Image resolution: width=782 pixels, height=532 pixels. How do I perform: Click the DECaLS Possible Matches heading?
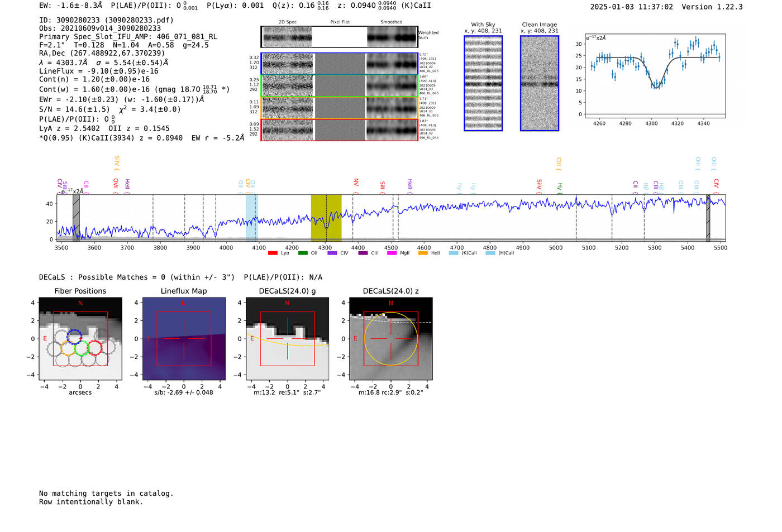click(x=137, y=277)
